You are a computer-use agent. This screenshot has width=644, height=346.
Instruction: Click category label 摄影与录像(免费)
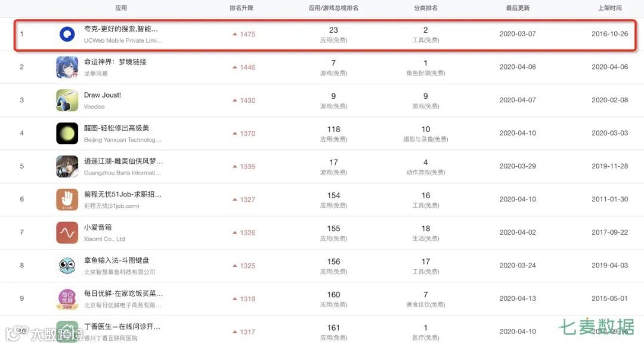426,139
